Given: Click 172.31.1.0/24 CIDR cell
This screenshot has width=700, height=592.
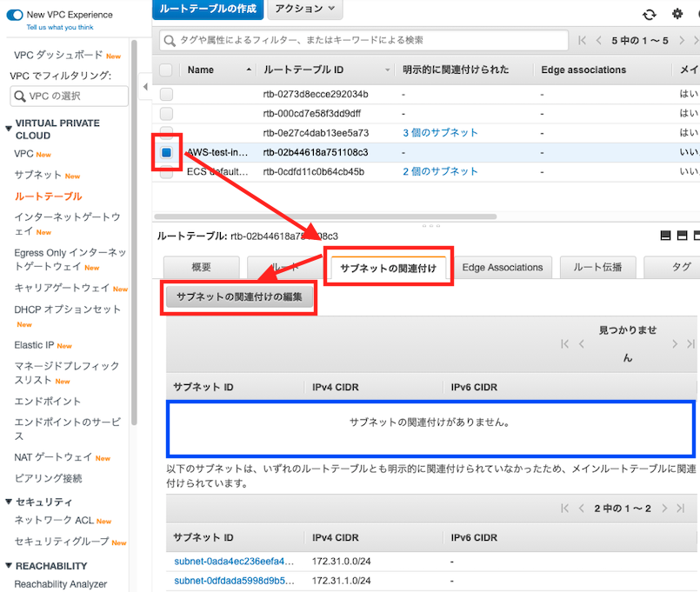Looking at the screenshot, I should [341, 581].
